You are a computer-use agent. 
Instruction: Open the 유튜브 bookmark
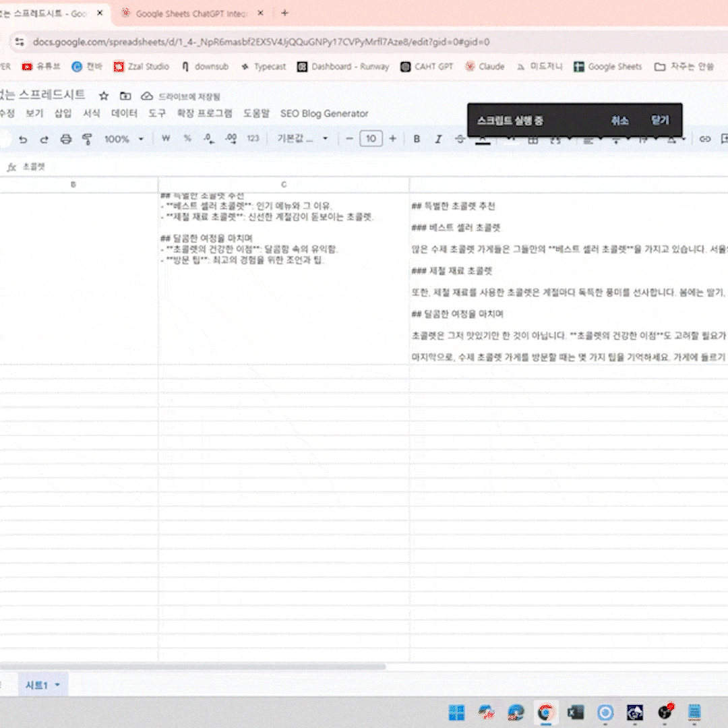coord(41,66)
